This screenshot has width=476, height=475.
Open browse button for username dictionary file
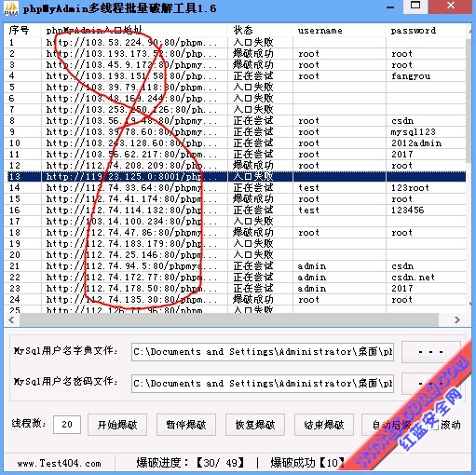coord(430,352)
